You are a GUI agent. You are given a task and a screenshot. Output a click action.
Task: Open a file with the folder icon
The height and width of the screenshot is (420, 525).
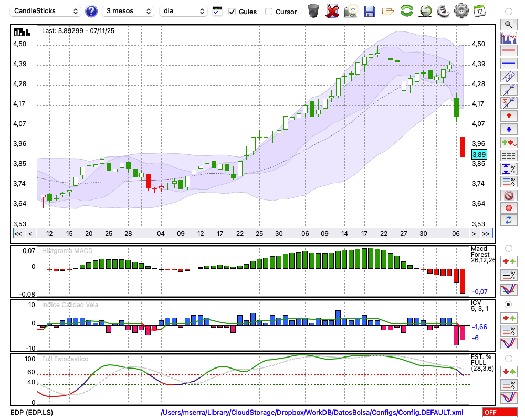tap(388, 12)
